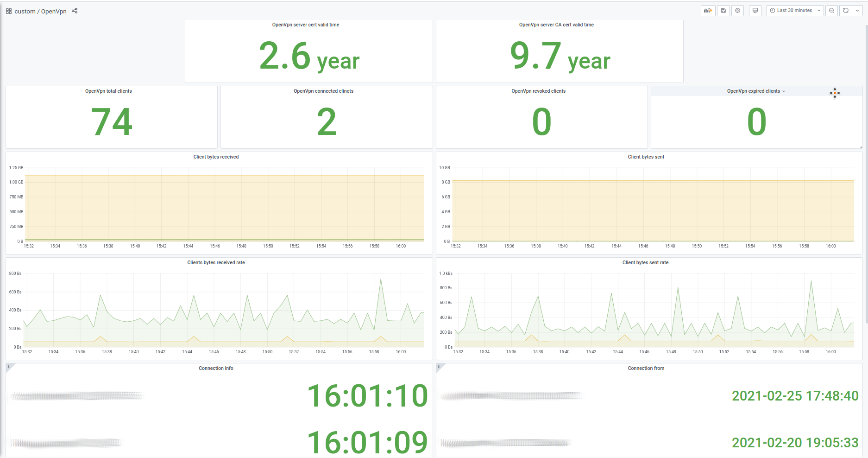This screenshot has width=868, height=458.
Task: Click the Client bytes sent rate title
Action: click(645, 263)
